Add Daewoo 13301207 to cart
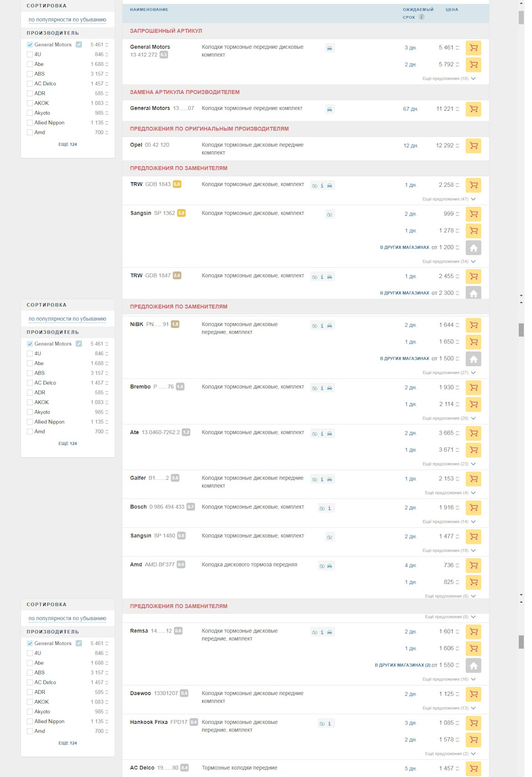 click(473, 694)
